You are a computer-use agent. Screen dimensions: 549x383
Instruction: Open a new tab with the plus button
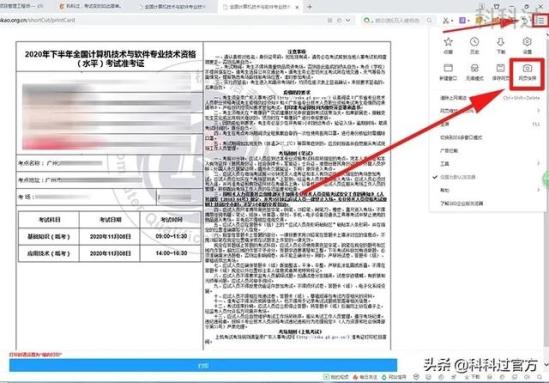pyautogui.click(x=310, y=7)
